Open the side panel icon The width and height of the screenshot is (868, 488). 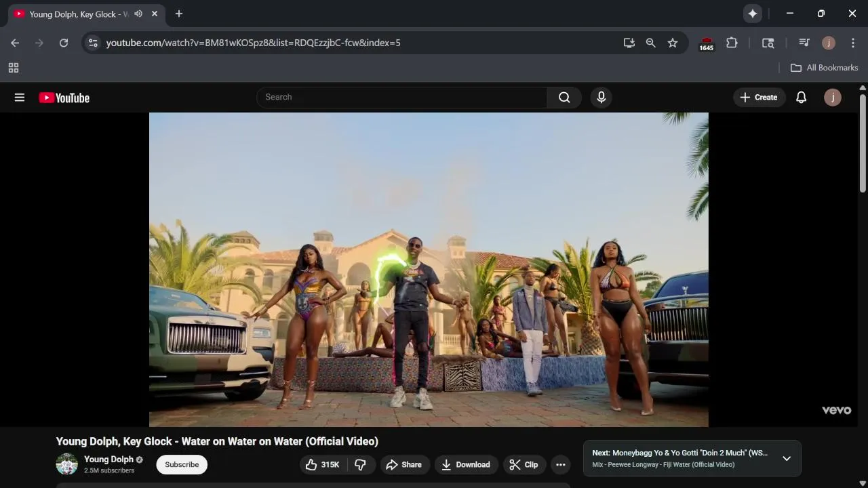(x=768, y=43)
